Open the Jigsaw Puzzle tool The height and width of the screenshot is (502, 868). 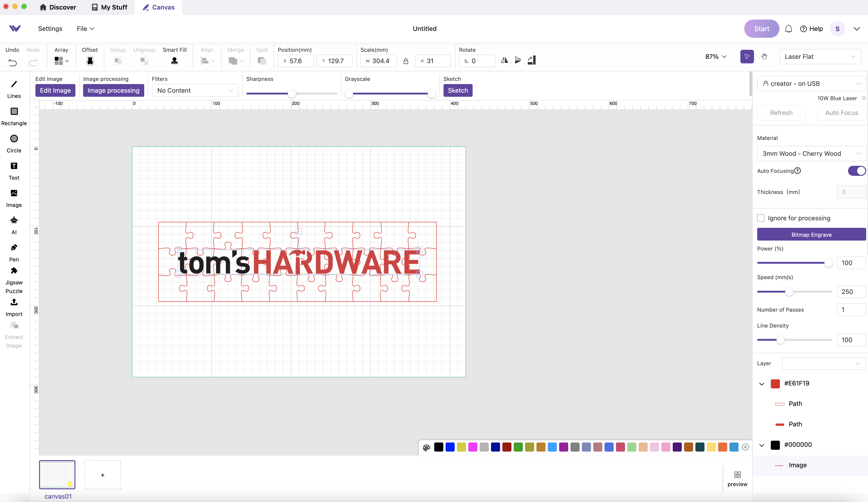pos(14,280)
